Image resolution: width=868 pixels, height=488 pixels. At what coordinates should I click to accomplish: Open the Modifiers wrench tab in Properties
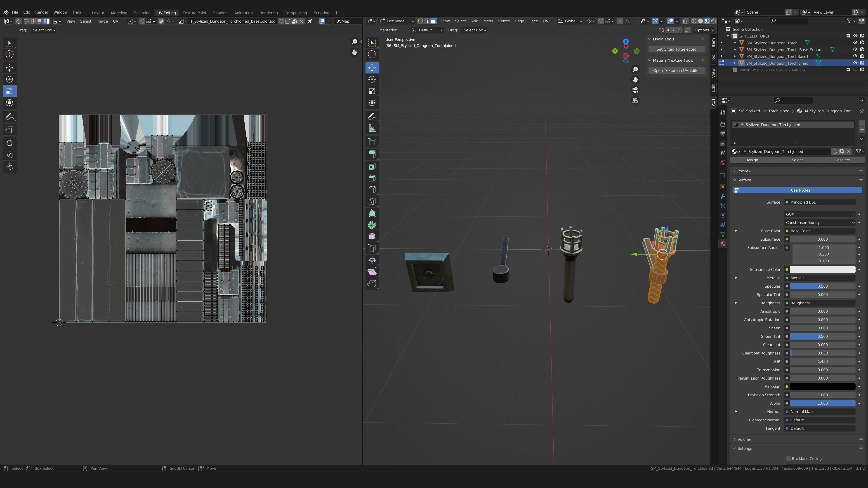(722, 196)
